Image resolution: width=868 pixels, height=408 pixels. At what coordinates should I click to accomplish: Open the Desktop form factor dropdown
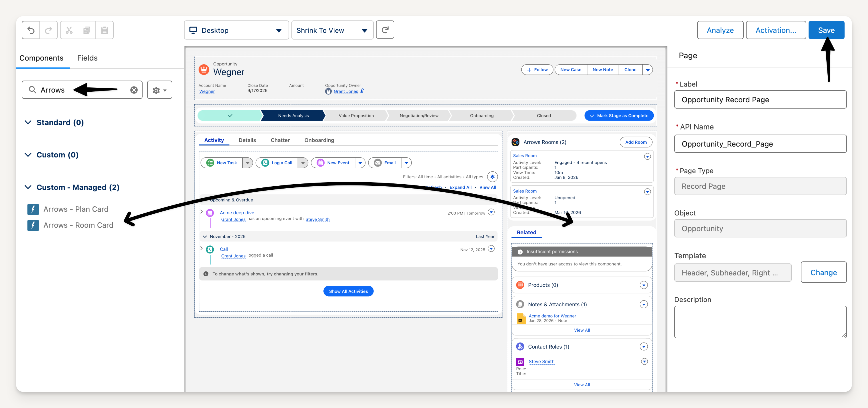236,30
